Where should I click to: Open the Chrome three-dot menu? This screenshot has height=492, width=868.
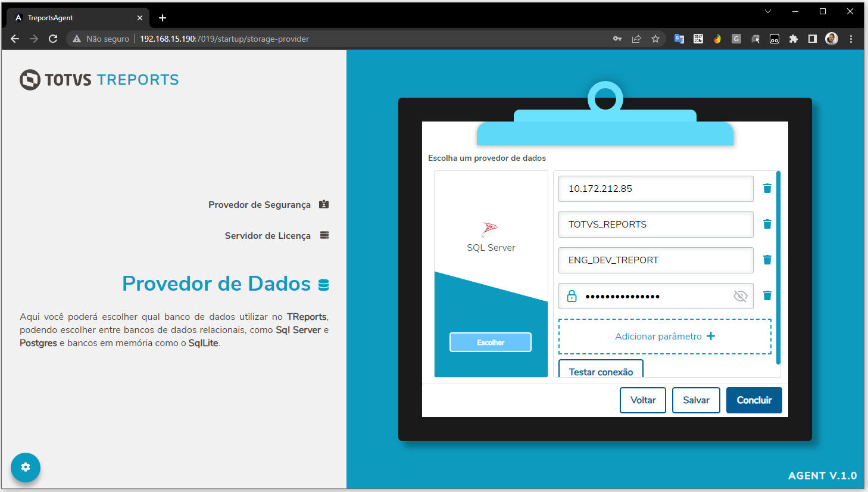pyautogui.click(x=851, y=39)
